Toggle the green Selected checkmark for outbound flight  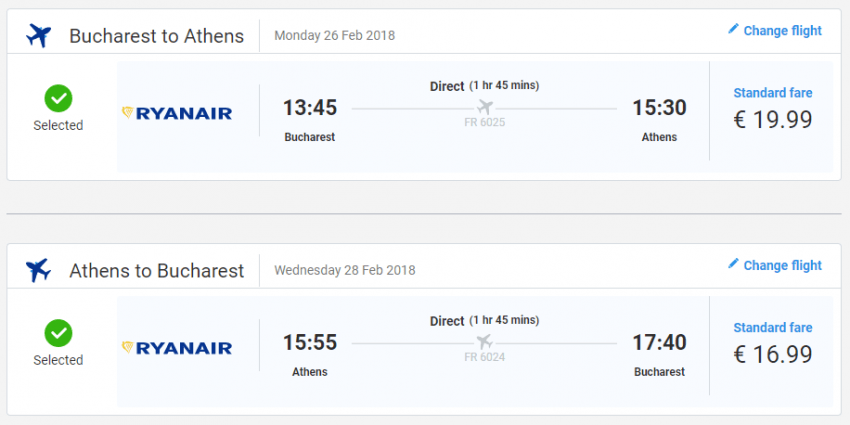[x=58, y=98]
